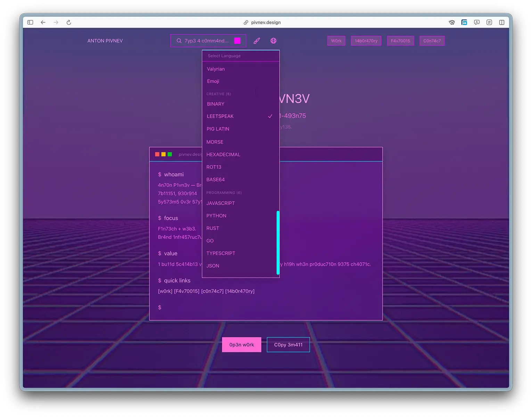Click the C0py 3m411 button
The image size is (532, 417).
coord(288,345)
